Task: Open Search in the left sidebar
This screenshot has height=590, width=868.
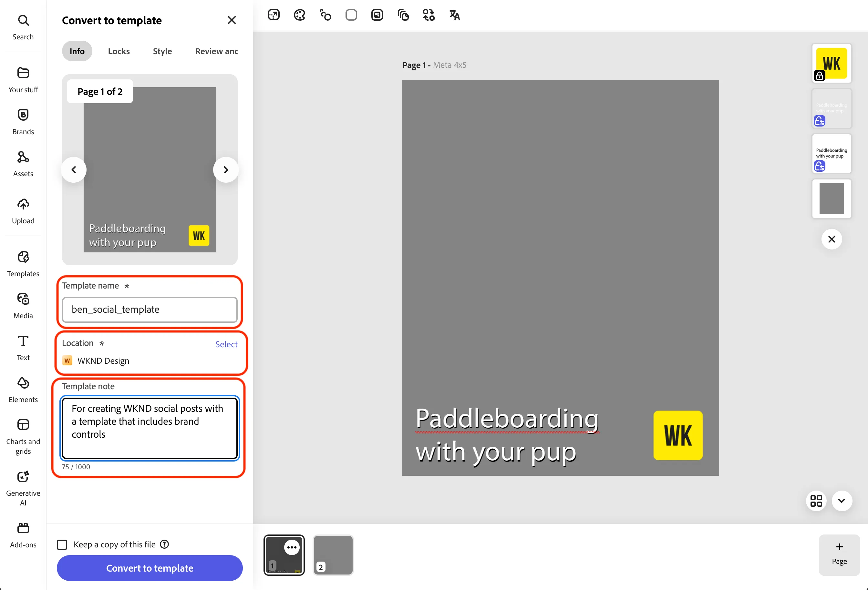Action: (x=23, y=27)
